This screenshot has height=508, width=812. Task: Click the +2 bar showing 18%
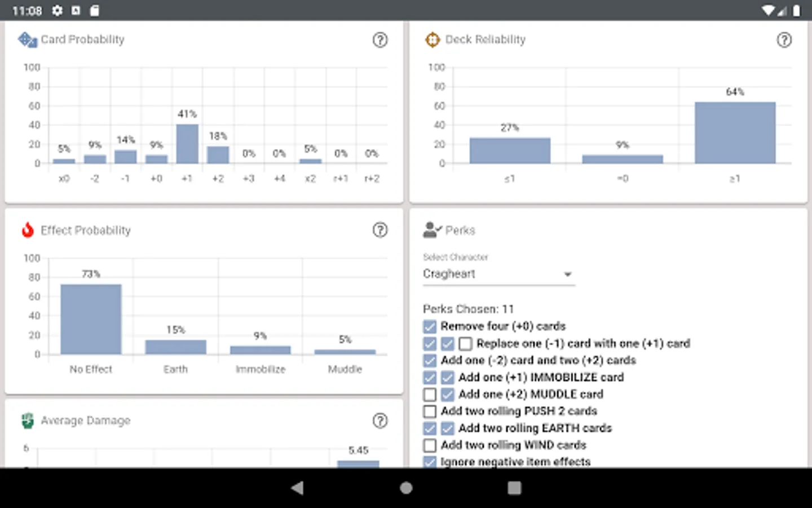(218, 155)
